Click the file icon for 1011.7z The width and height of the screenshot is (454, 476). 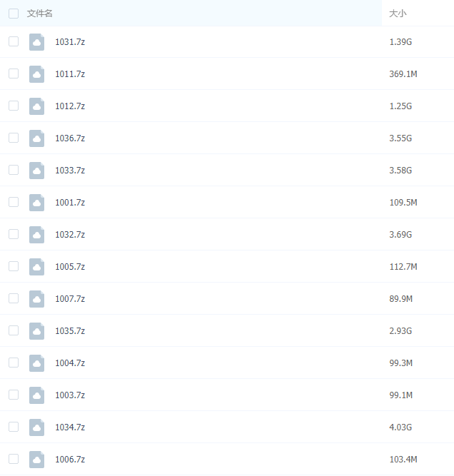(36, 74)
